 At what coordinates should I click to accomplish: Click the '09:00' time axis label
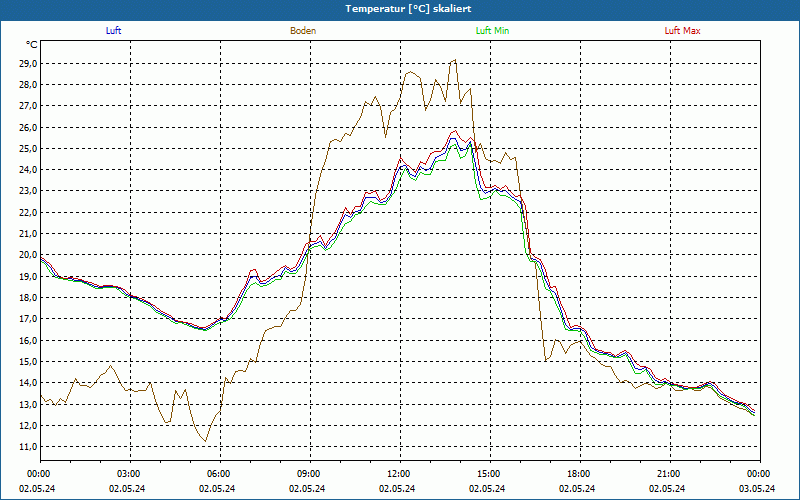[x=310, y=474]
